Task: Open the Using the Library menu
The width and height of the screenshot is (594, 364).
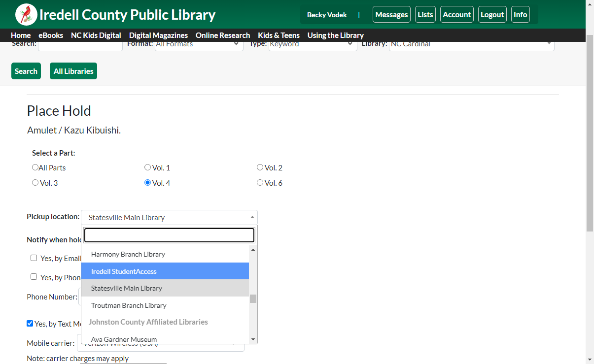Action: pyautogui.click(x=336, y=35)
